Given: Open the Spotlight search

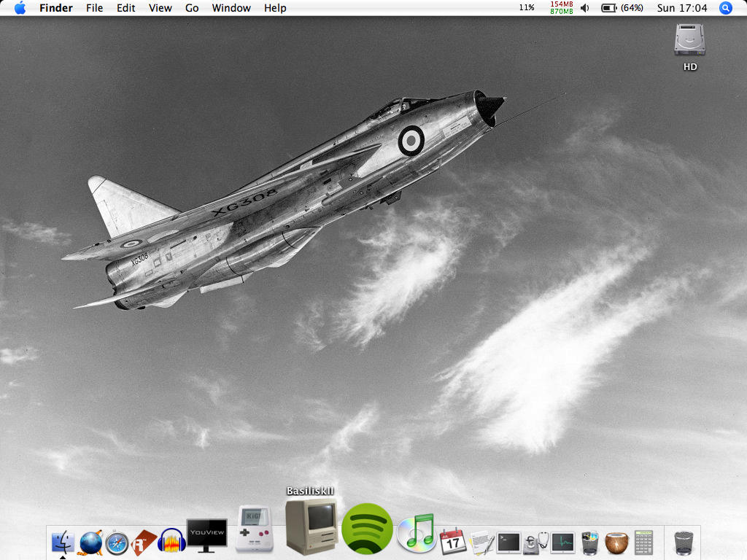Looking at the screenshot, I should (x=725, y=8).
